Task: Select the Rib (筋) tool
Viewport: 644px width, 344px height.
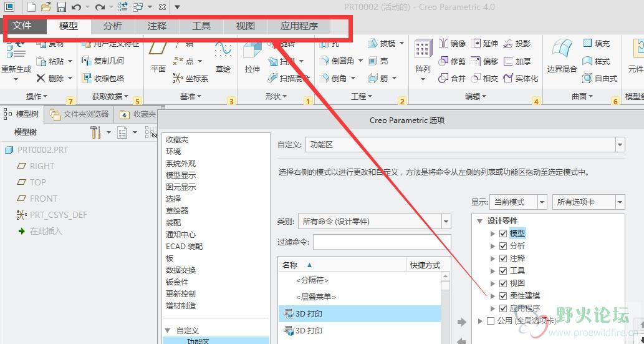Action: click(x=378, y=78)
